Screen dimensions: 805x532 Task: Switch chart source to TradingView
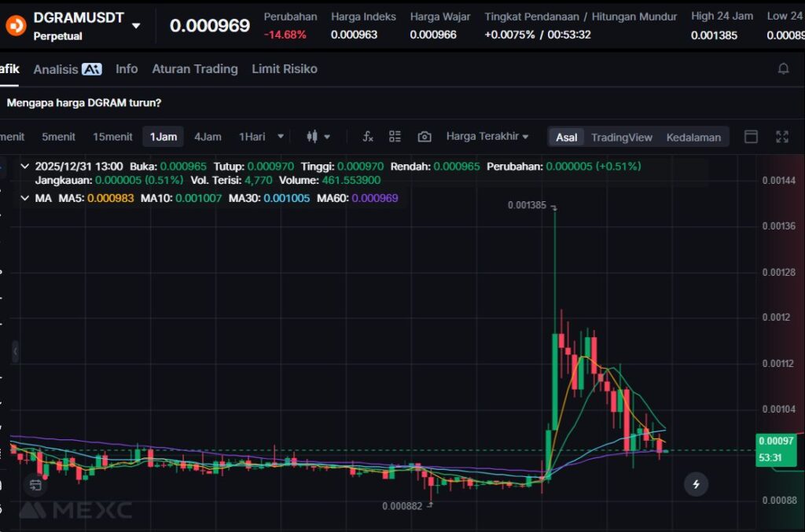[621, 138]
